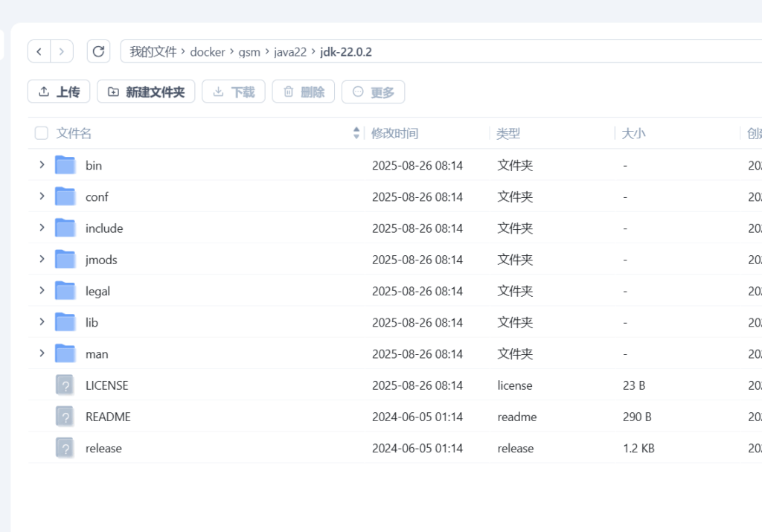Click the refresh icon in the address bar
Image resolution: width=762 pixels, height=532 pixels.
[98, 51]
